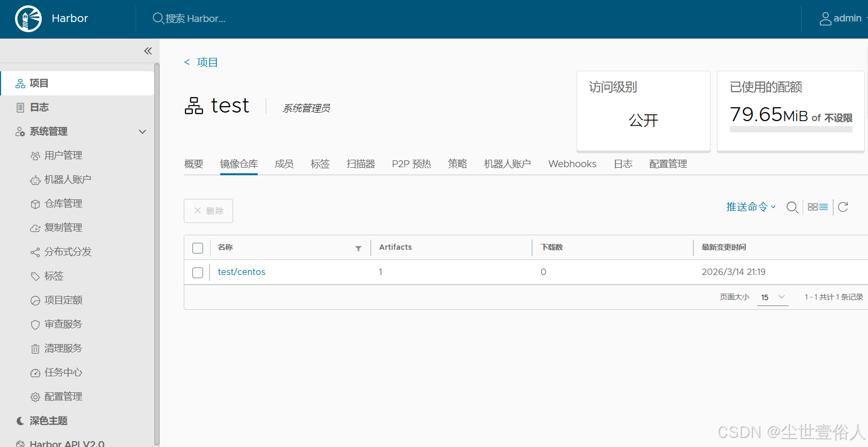
Task: Click the 删除 delete button
Action: [208, 211]
